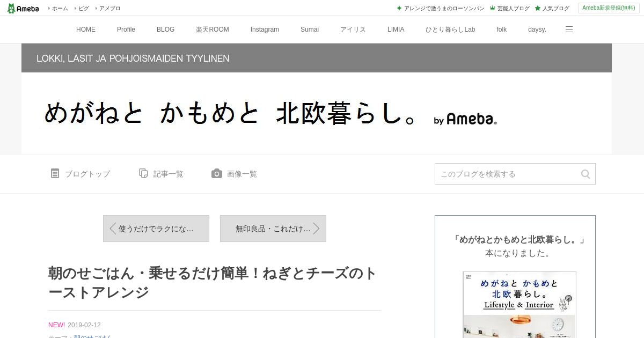Click the LOKKI, LASIT JA POHJOISMAIDEN TYYLINEN text
Screen dimensions: 644x338
pyautogui.click(x=133, y=58)
